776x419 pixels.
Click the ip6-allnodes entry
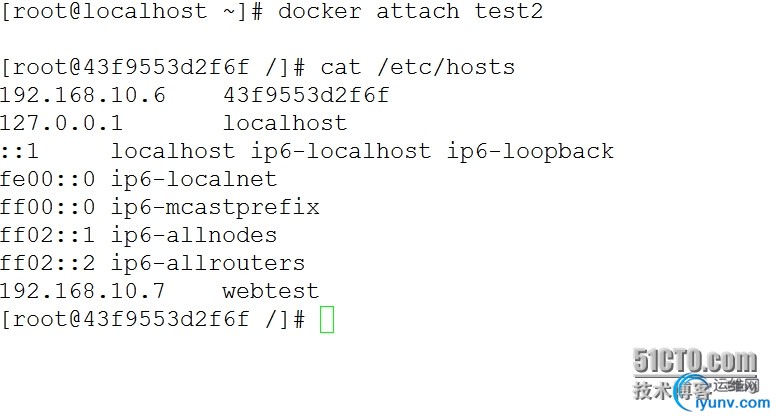(x=194, y=235)
